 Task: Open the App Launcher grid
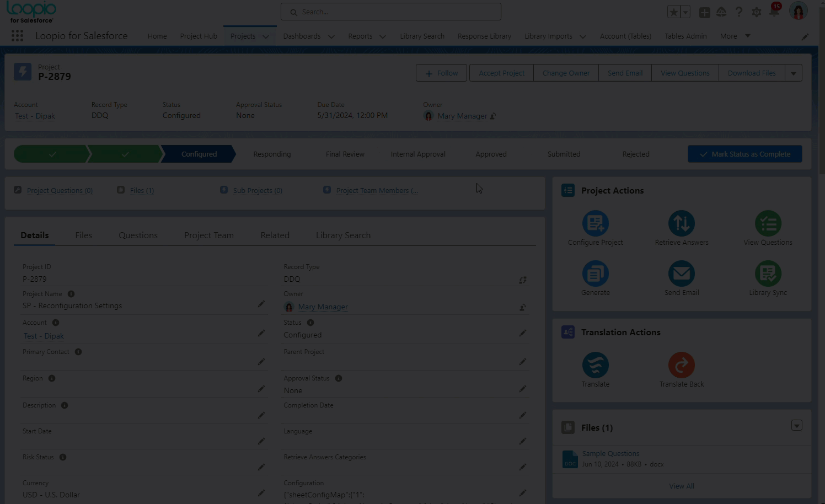pyautogui.click(x=17, y=36)
